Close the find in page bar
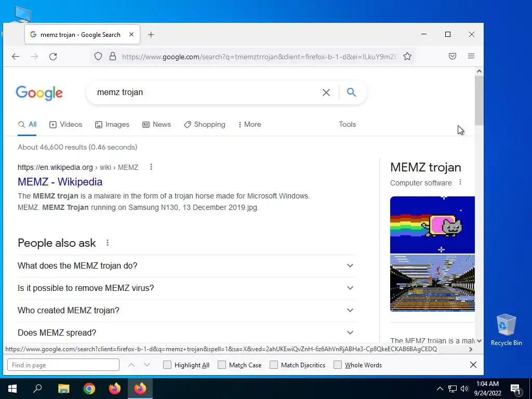 point(473,365)
